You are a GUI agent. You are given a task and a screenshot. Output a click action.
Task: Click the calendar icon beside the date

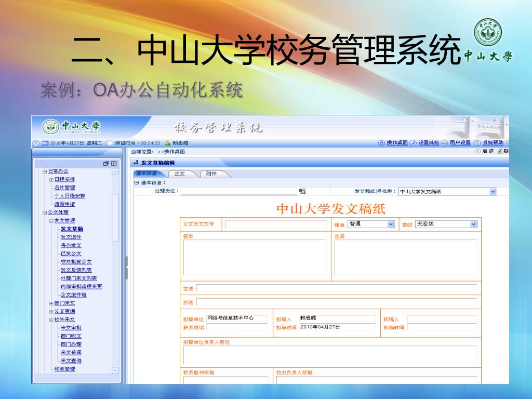45,143
